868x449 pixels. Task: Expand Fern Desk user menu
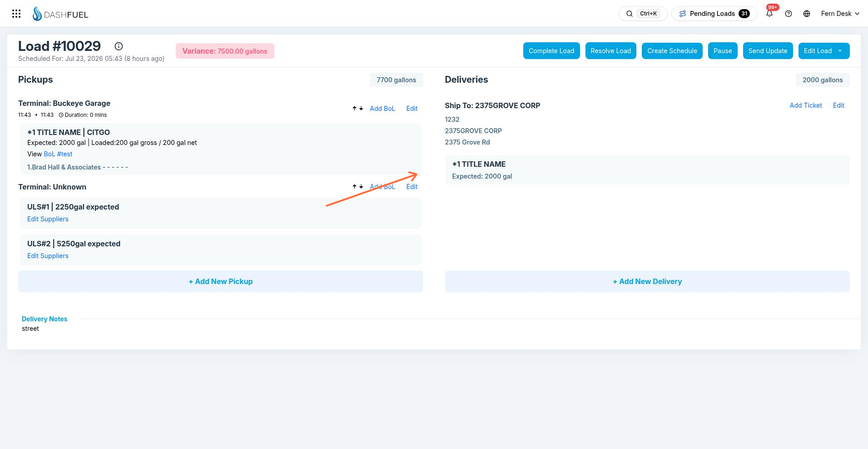[840, 14]
